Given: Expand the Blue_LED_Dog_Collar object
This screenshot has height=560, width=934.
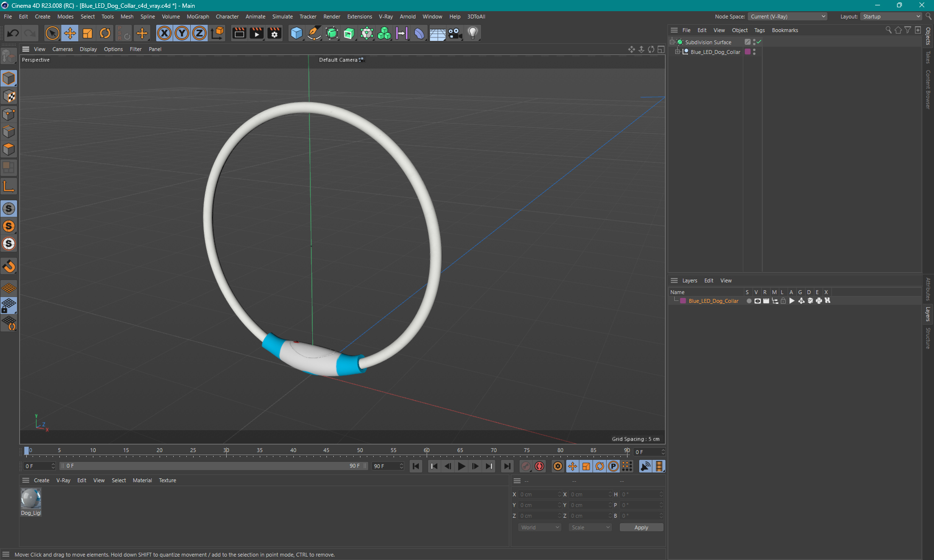Looking at the screenshot, I should pyautogui.click(x=677, y=52).
